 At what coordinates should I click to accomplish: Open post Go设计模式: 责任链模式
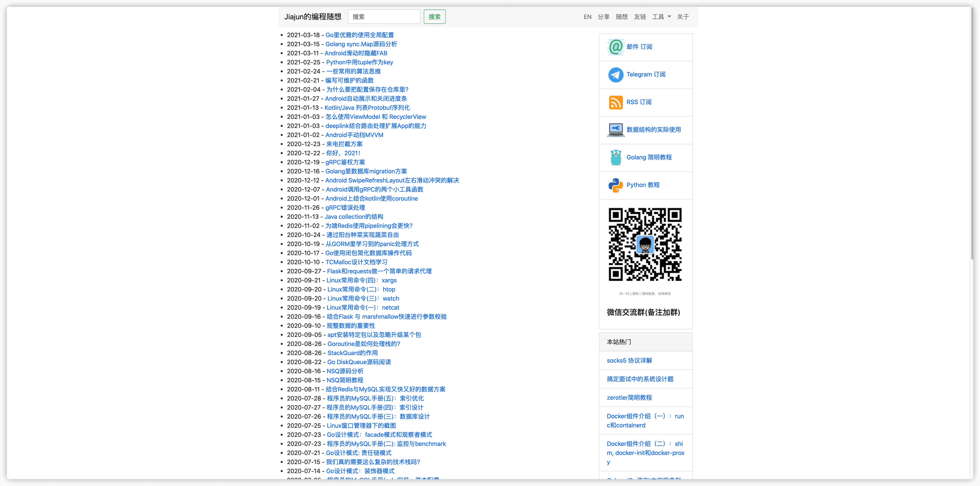(358, 453)
